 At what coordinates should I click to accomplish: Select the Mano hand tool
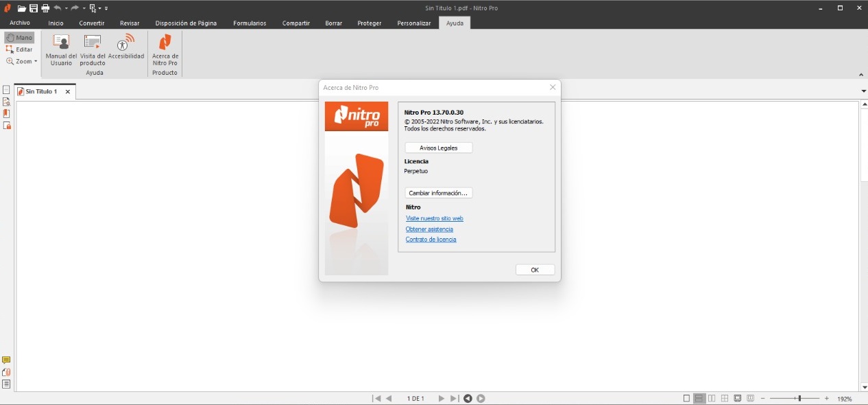pos(19,37)
